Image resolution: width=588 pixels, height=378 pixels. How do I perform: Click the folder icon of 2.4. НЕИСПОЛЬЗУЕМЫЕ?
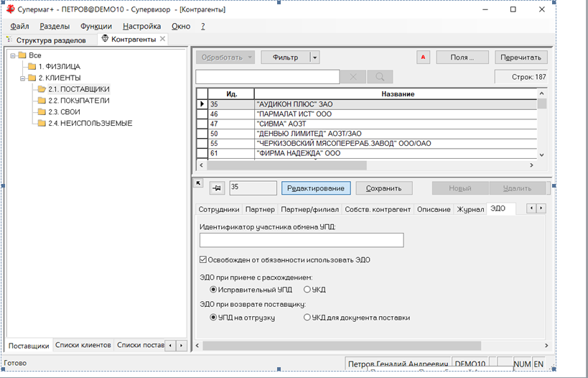pyautogui.click(x=42, y=123)
